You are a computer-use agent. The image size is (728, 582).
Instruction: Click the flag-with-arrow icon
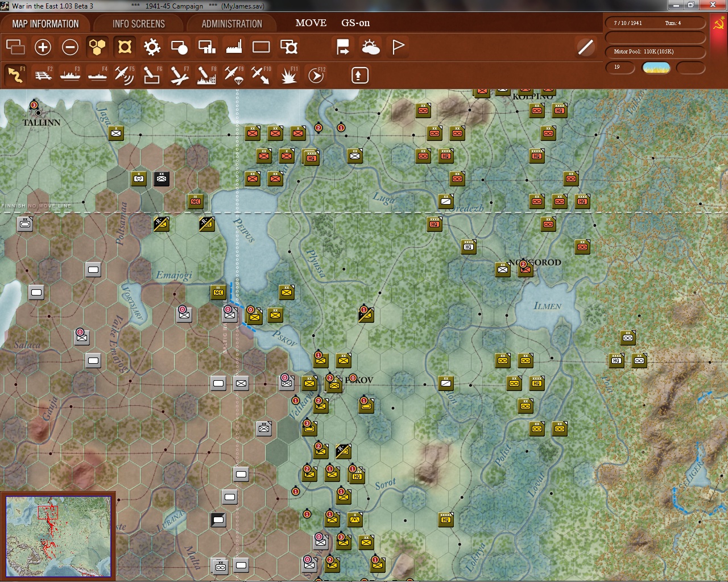[x=343, y=47]
